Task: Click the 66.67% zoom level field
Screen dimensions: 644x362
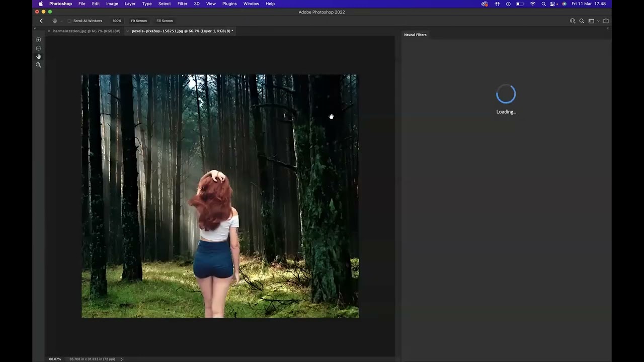Action: pyautogui.click(x=55, y=359)
